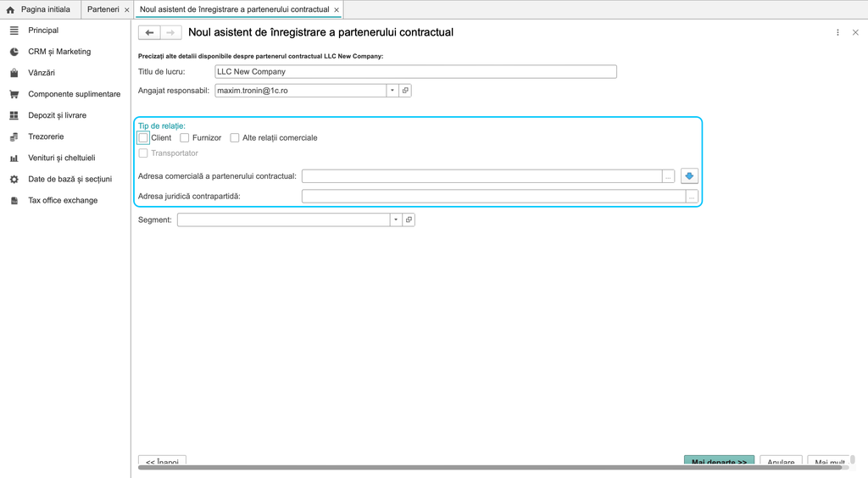868x478 pixels.
Task: Click the home icon in Pagina initiala tab
Action: point(10,10)
